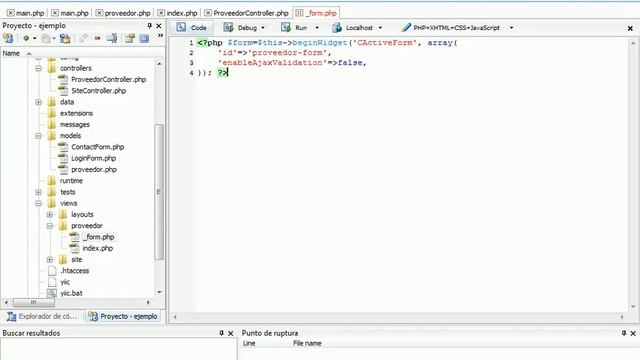
Task: Select _form.php in the proveedor folder
Action: pos(98,237)
